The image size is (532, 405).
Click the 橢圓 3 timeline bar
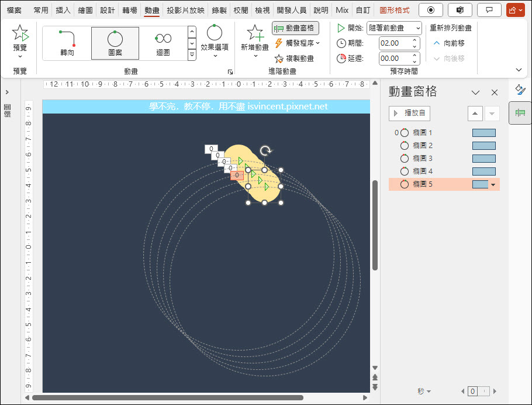coord(484,159)
